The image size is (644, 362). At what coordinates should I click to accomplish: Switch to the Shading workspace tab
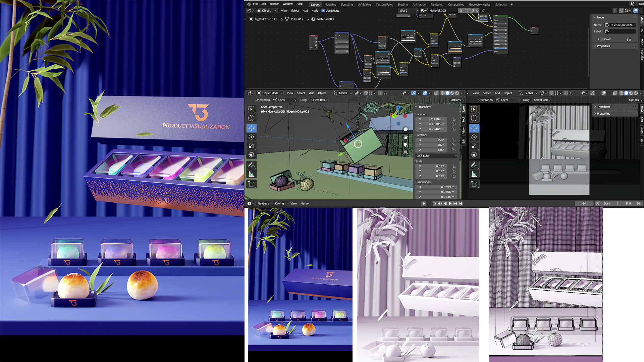pyautogui.click(x=402, y=4)
